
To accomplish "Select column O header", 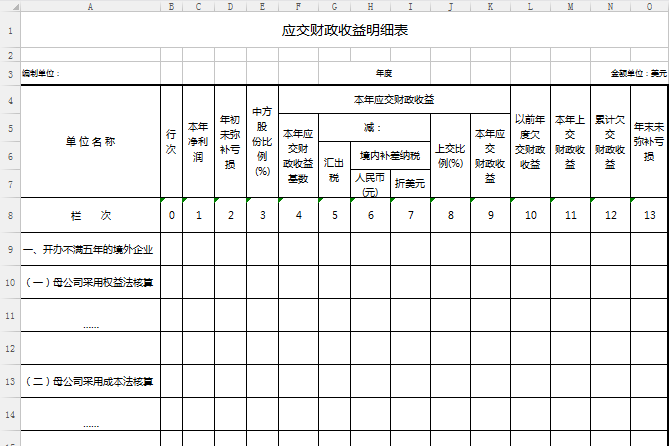I will (650, 6).
